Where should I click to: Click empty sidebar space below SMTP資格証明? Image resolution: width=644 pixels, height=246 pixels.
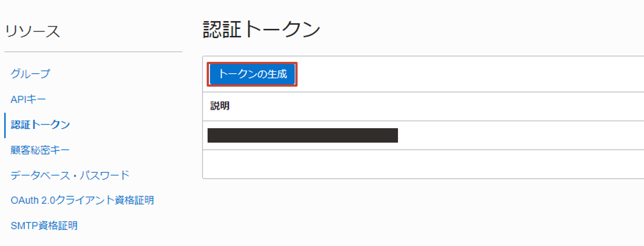pos(90,239)
